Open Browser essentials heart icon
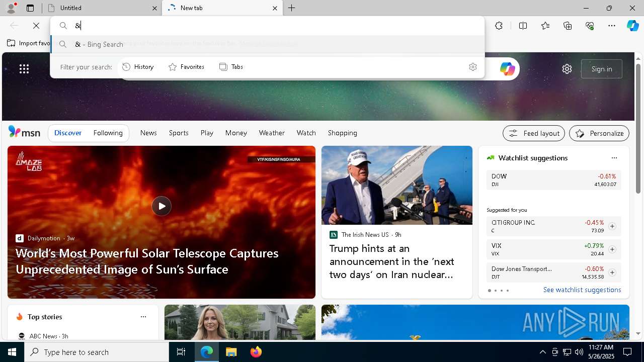The width and height of the screenshot is (644, 362). click(590, 26)
